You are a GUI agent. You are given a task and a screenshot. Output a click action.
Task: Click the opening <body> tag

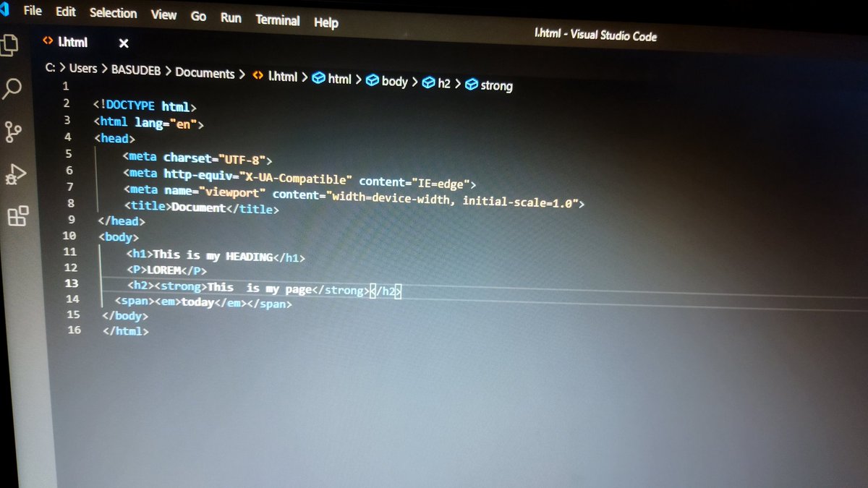119,236
